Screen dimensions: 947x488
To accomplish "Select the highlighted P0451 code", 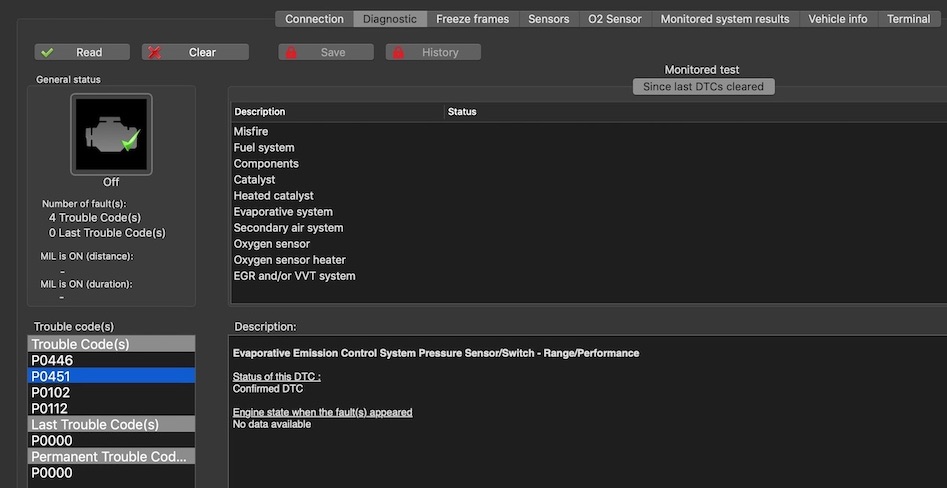I will coord(52,376).
